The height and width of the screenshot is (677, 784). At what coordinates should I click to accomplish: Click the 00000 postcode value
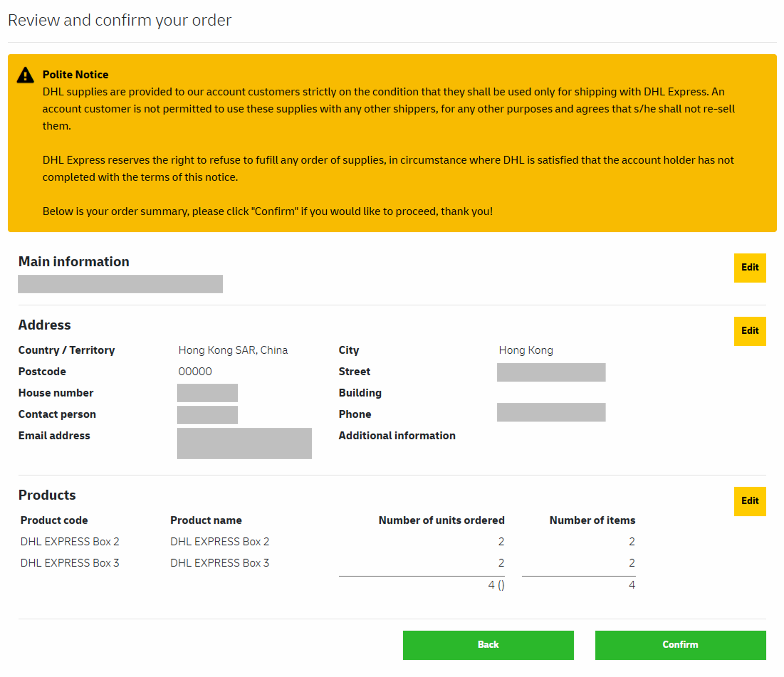tap(195, 371)
